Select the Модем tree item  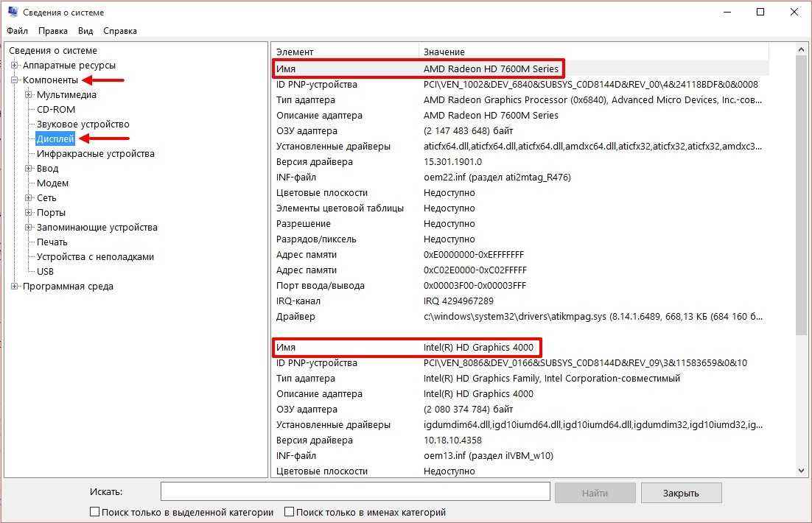point(52,183)
